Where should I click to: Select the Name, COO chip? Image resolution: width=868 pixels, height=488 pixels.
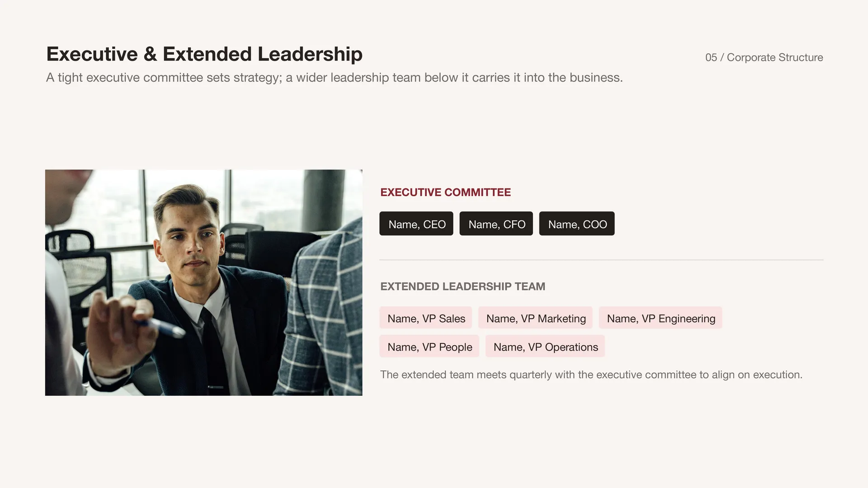tap(577, 224)
